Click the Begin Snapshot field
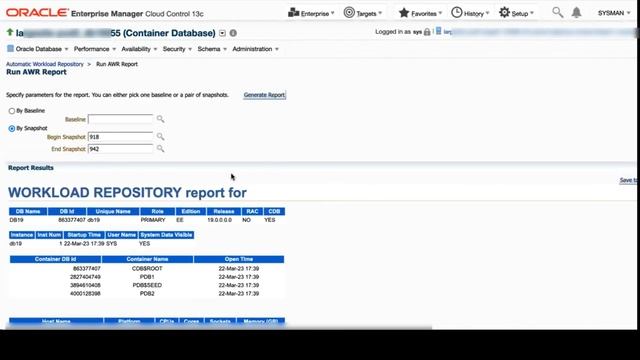 tap(120, 137)
